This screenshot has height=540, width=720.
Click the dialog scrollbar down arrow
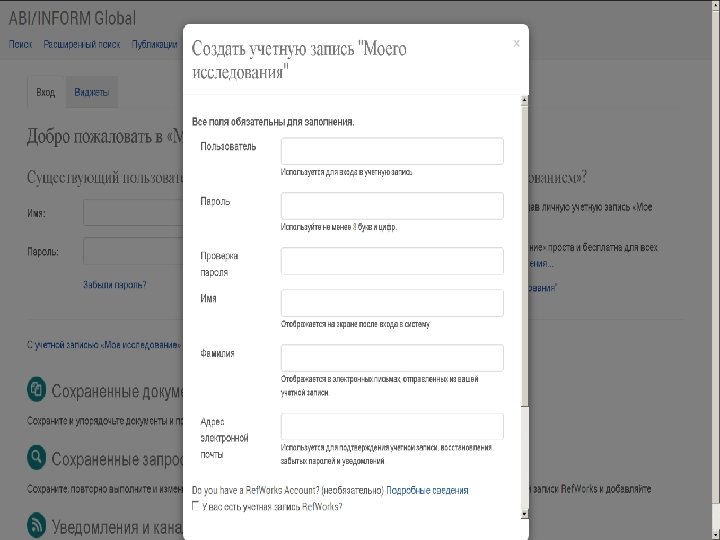click(524, 514)
